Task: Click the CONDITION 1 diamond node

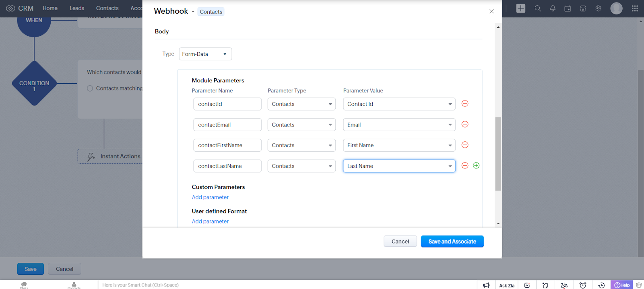Action: 34,83
